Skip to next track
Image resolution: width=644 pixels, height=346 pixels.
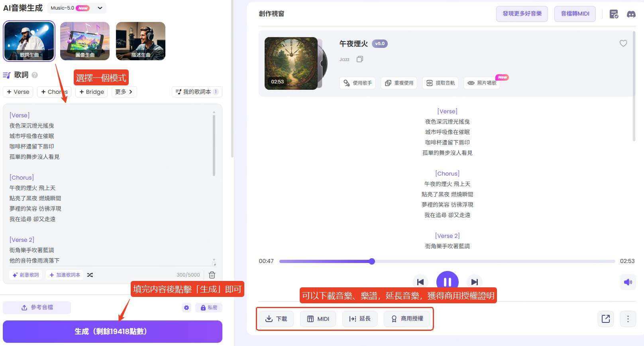tap(474, 282)
